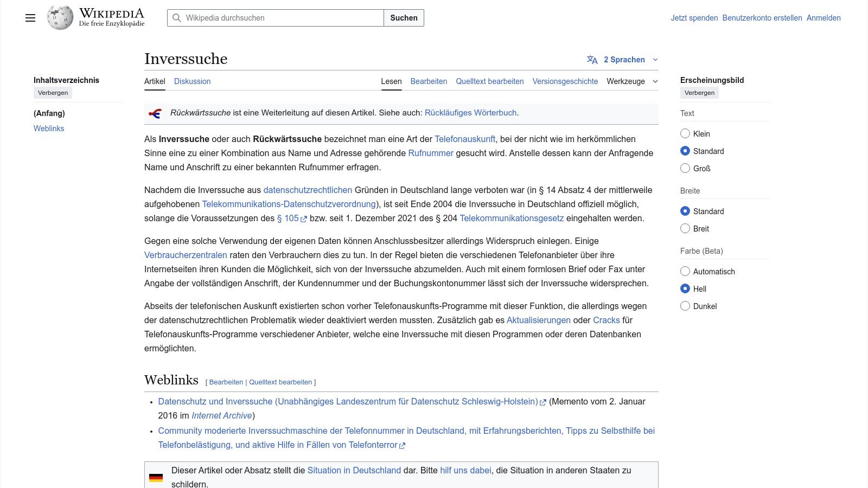Click the Anmelden link
The image size is (868, 488).
coord(824,18)
